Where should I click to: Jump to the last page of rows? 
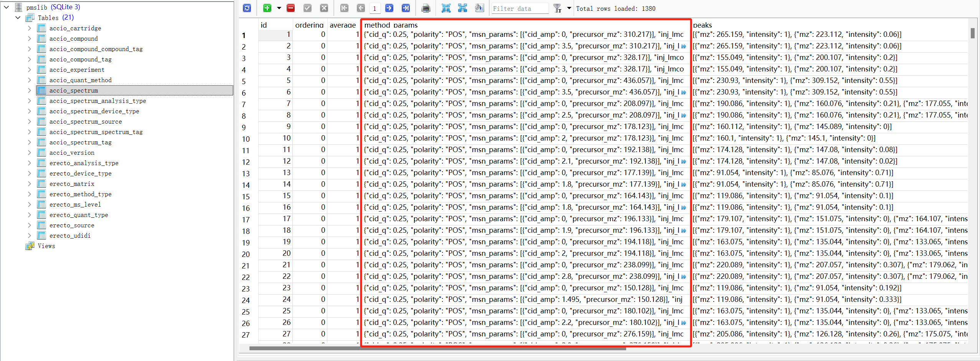tap(405, 8)
